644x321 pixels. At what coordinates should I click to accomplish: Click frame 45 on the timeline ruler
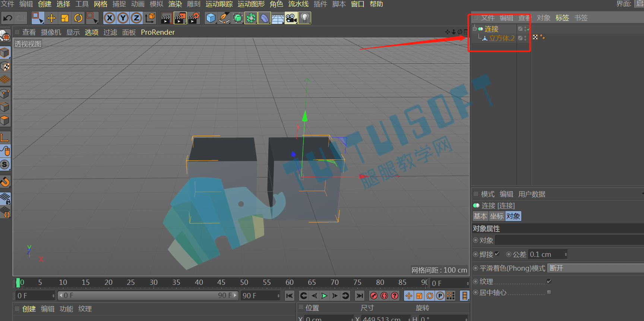point(221,283)
